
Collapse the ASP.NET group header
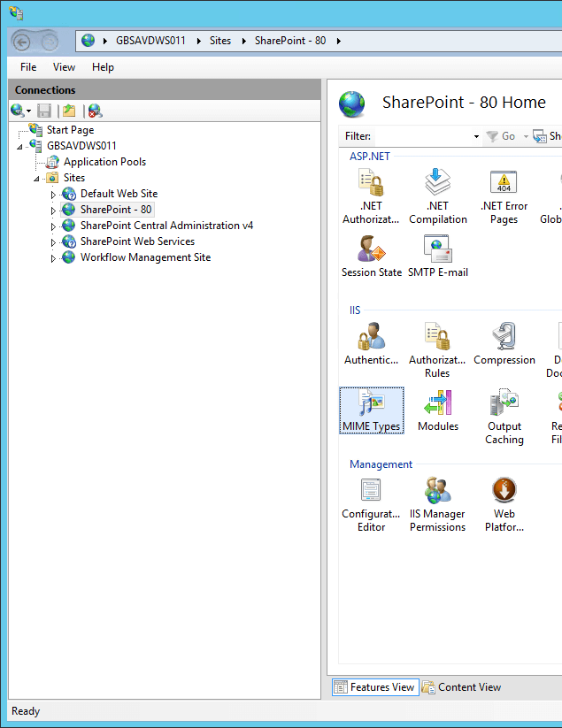(x=370, y=157)
